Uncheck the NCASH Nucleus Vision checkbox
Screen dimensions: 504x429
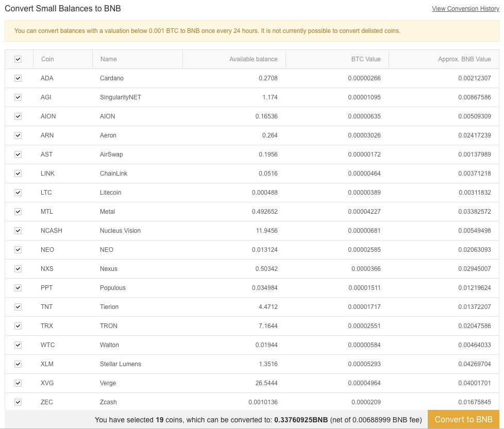18,231
